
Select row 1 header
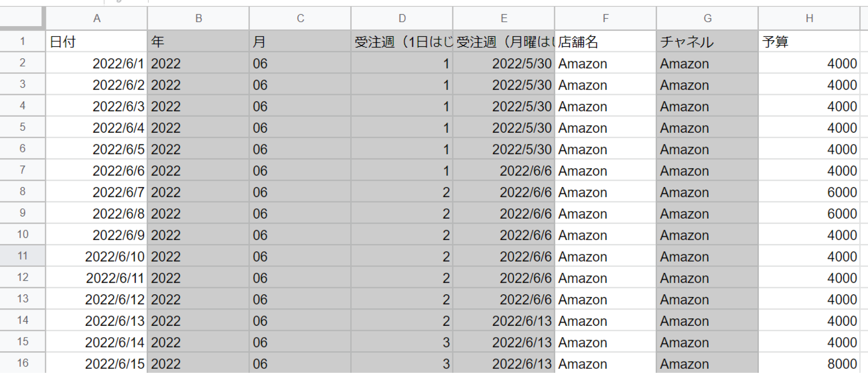click(22, 41)
